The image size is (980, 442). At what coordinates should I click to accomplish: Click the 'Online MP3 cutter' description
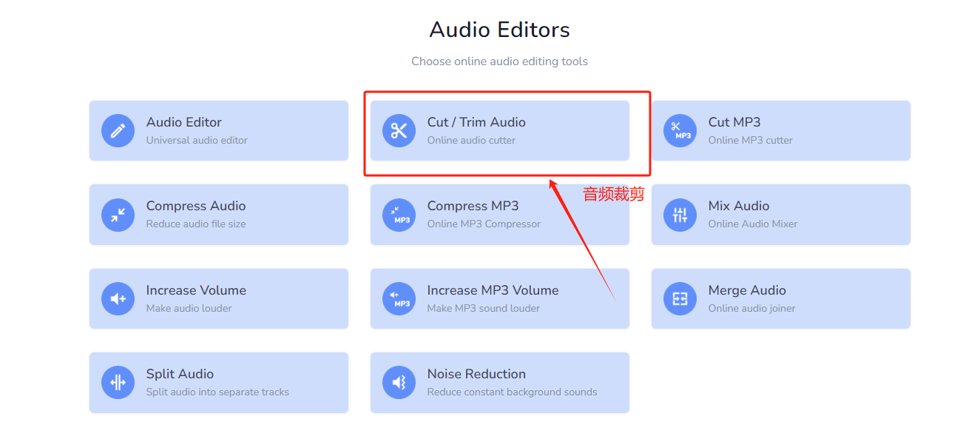(751, 140)
